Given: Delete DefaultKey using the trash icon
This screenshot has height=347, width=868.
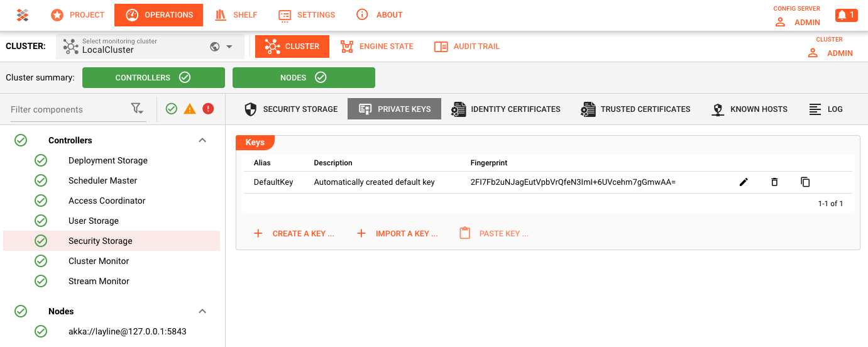Looking at the screenshot, I should click(774, 182).
